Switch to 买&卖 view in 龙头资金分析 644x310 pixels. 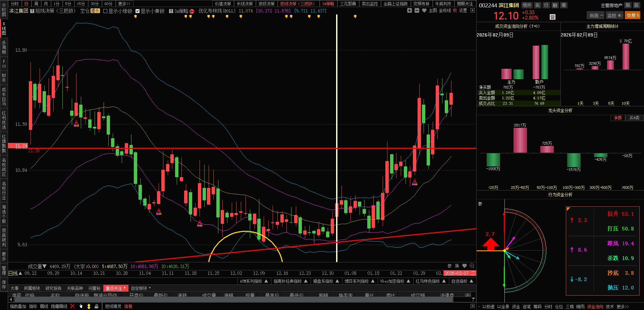634,118
